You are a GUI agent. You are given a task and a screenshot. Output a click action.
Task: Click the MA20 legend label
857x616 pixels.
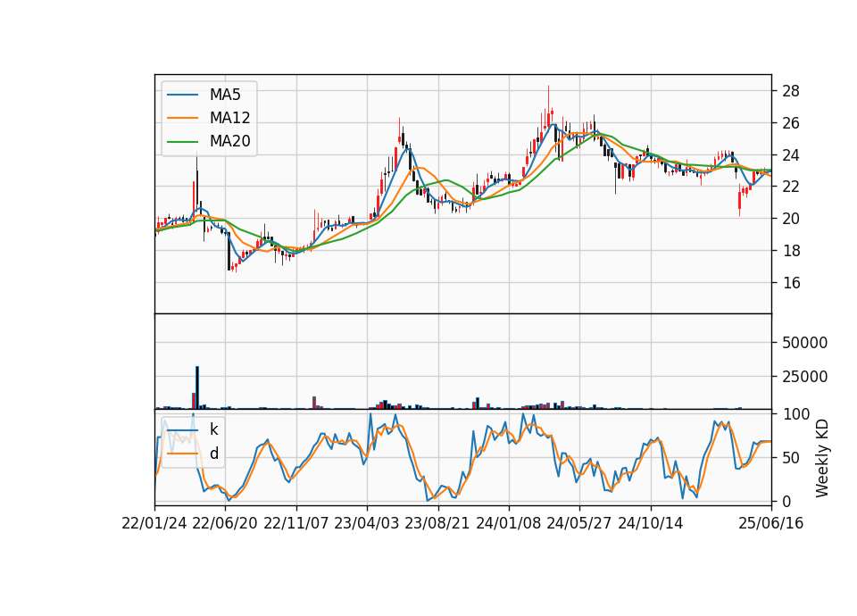point(229,141)
